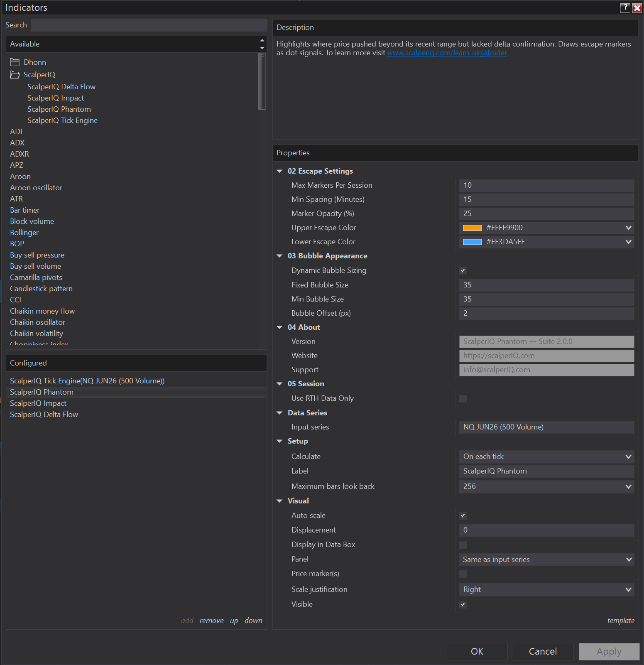Open the Calculate dropdown
This screenshot has height=665, width=644.
546,456
